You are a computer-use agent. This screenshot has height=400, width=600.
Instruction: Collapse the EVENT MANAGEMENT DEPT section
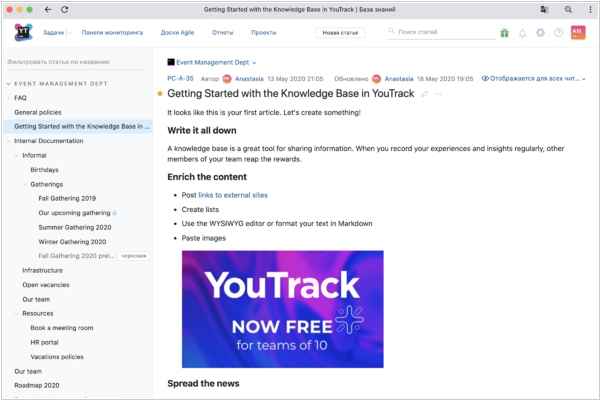pos(8,84)
